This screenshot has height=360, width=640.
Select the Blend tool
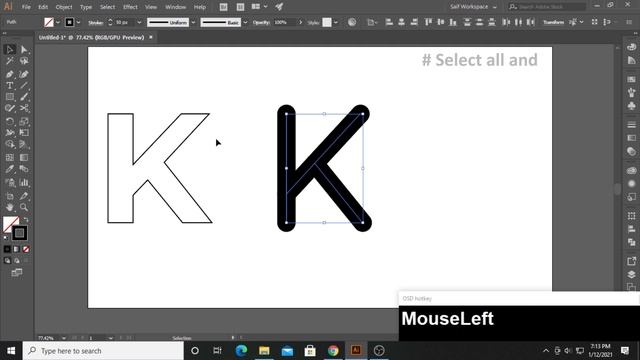coord(24,169)
